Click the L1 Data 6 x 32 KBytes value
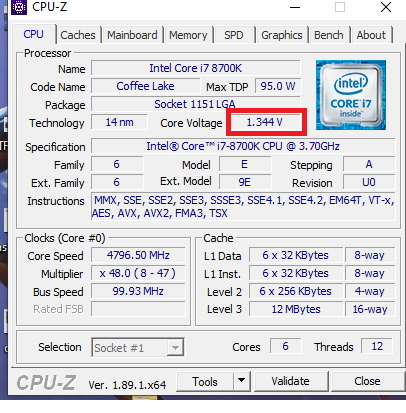This screenshot has height=413, width=406. tap(296, 255)
